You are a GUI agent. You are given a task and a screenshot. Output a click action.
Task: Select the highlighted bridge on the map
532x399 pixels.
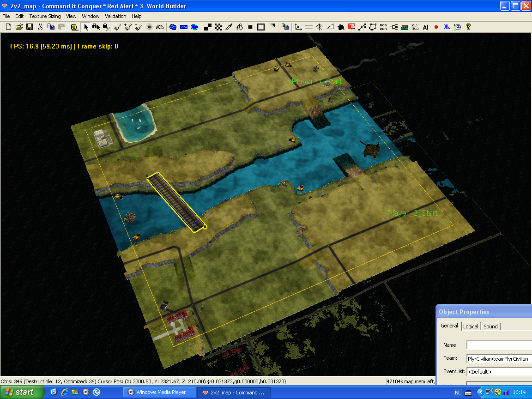coord(176,203)
